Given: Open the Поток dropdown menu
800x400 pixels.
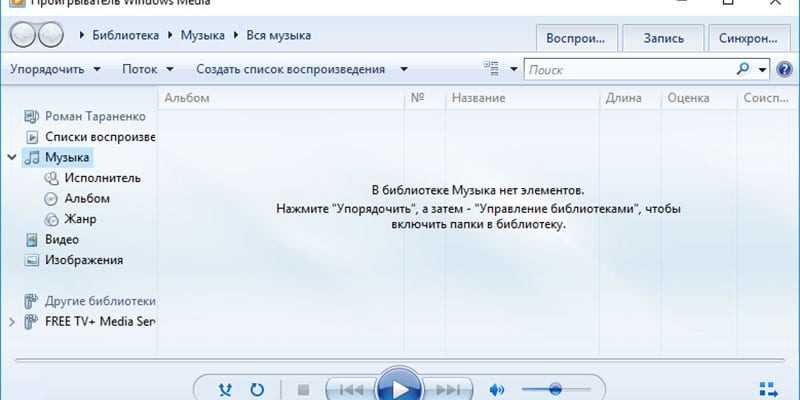Looking at the screenshot, I should pos(148,69).
